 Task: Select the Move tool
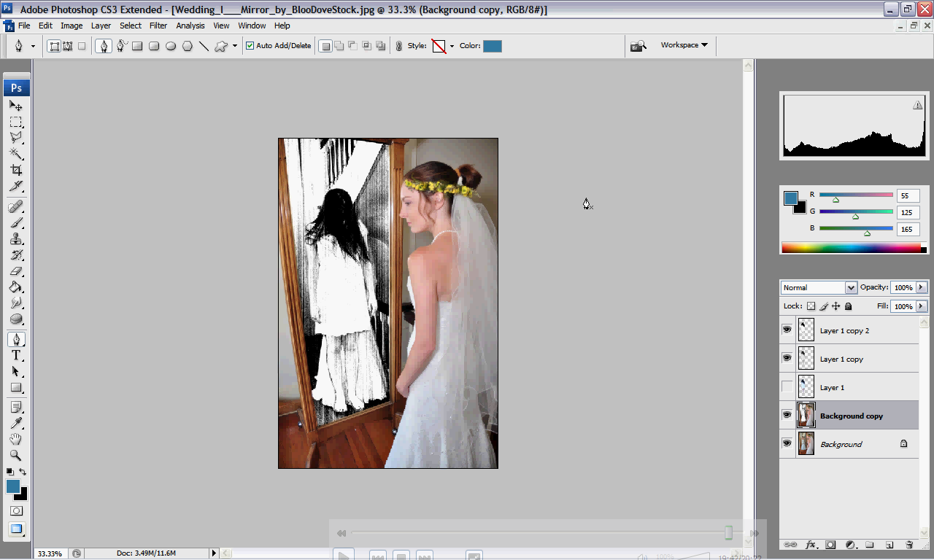(x=15, y=106)
